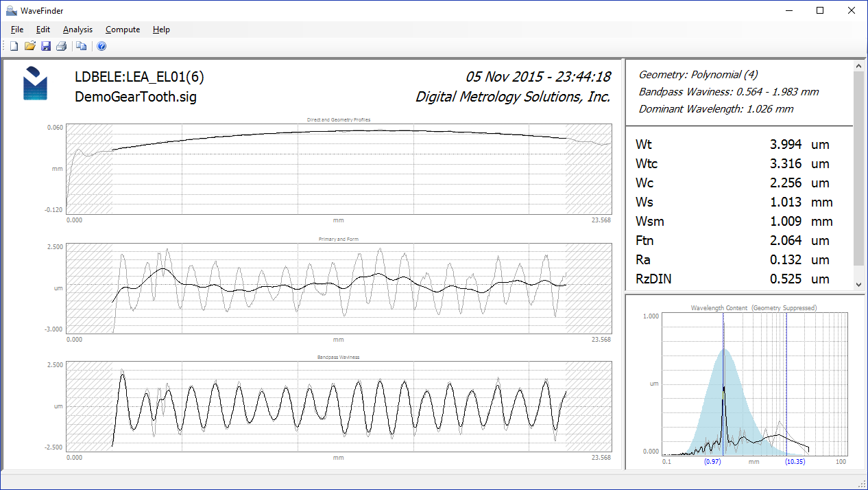This screenshot has height=490, width=868.
Task: Click inside the Bandpass Waviness chart
Action: (x=339, y=406)
